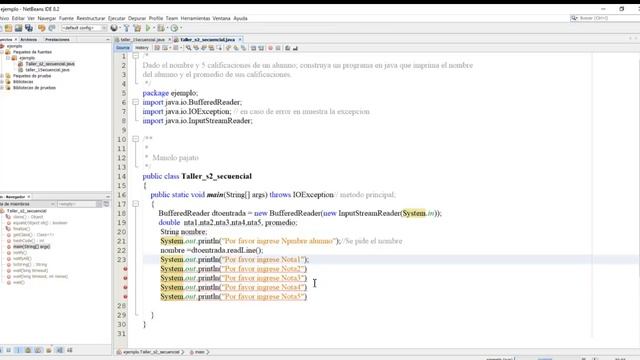Click the Open Project toolbar icon
640x360 pixels.
point(18,28)
